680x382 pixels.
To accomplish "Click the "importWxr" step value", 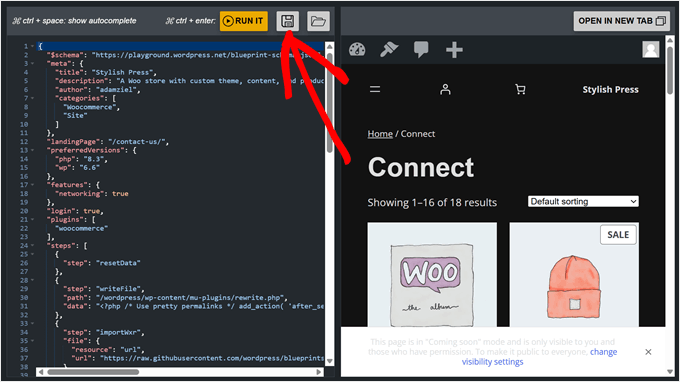I will 118,332.
